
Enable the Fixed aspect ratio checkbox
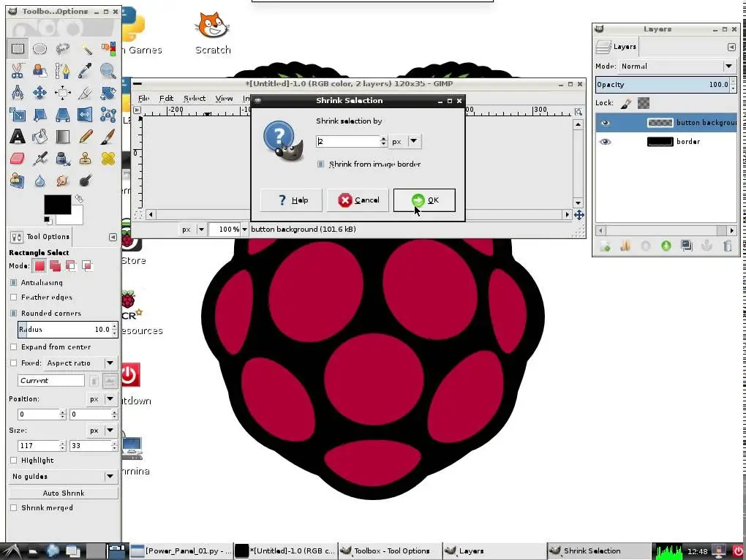14,363
